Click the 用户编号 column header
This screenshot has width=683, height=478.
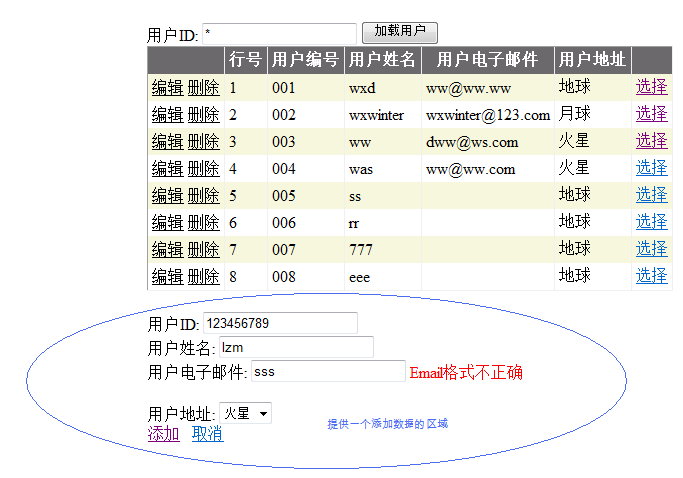pos(305,60)
